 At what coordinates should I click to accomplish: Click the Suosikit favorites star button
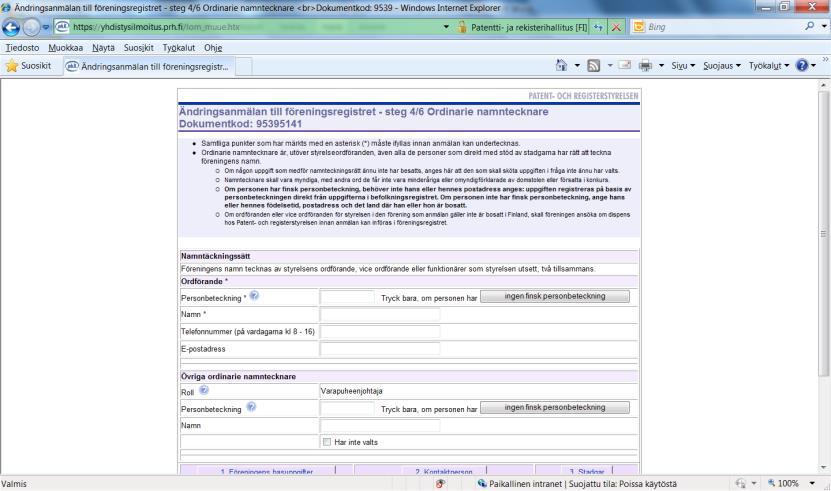tap(29, 66)
